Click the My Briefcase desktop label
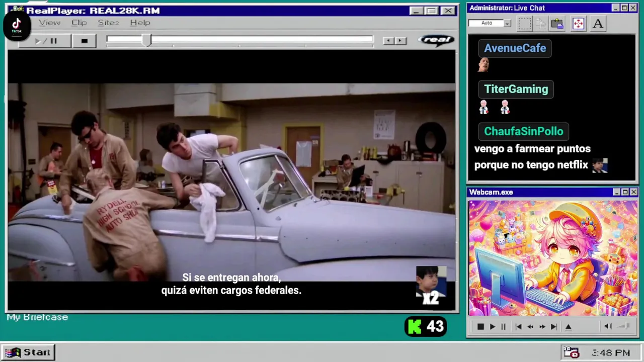Image resolution: width=644 pixels, height=362 pixels. coord(37,317)
